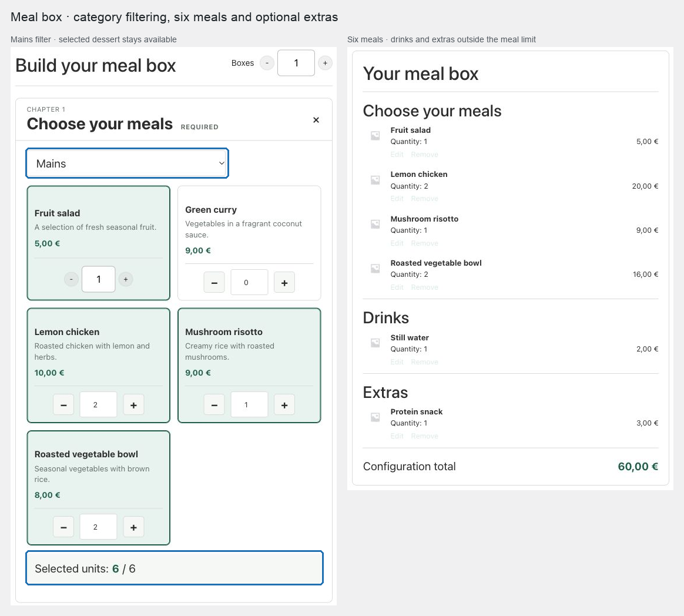Click the Mushroom risotto image placeholder in summary
The image size is (684, 616).
375,224
